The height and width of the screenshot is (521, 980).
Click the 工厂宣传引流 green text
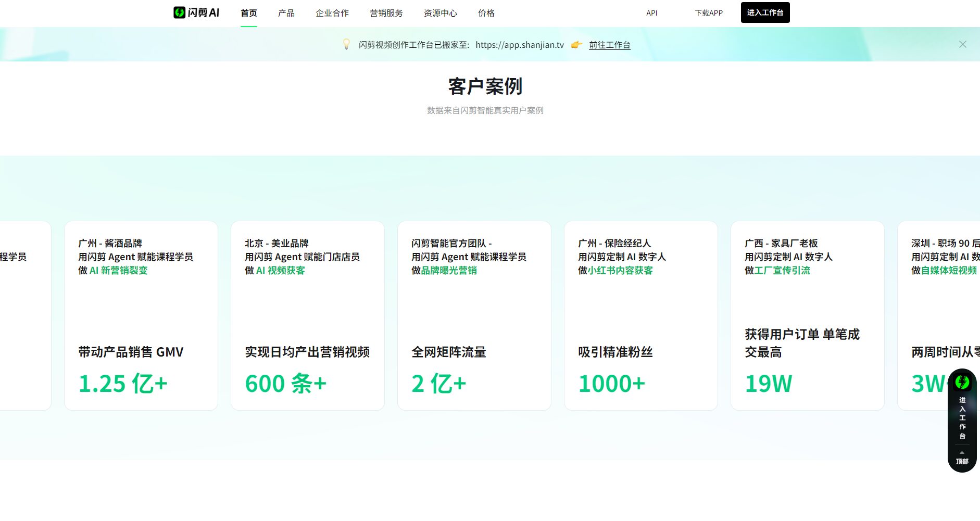pos(782,270)
